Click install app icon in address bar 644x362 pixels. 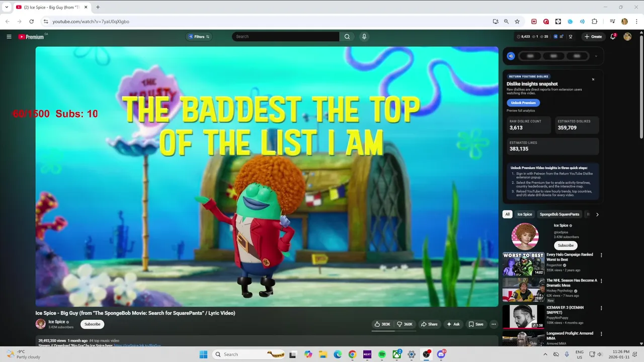click(496, 22)
